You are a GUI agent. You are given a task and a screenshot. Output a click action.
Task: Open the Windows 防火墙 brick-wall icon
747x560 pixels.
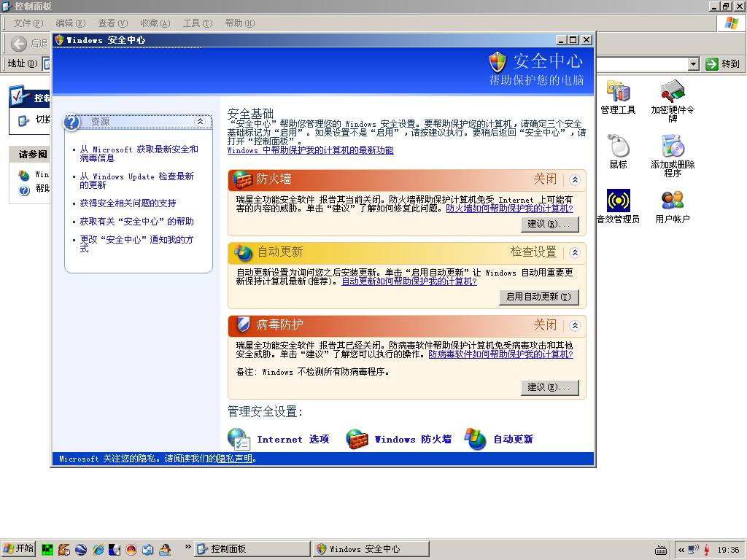click(x=357, y=439)
